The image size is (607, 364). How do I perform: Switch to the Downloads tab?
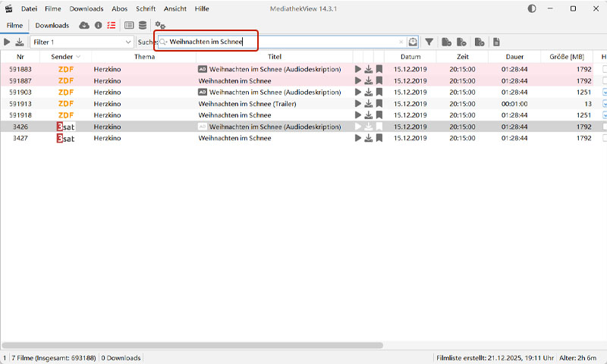(x=52, y=25)
